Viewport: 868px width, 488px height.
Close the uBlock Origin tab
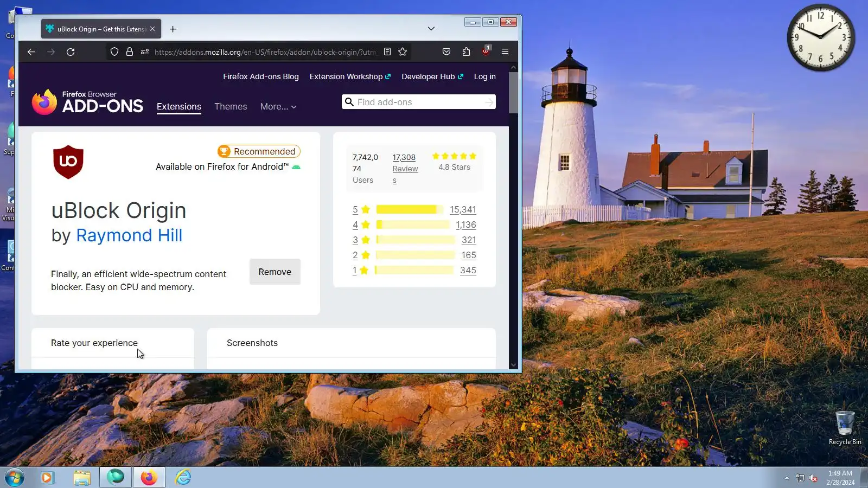(x=152, y=29)
